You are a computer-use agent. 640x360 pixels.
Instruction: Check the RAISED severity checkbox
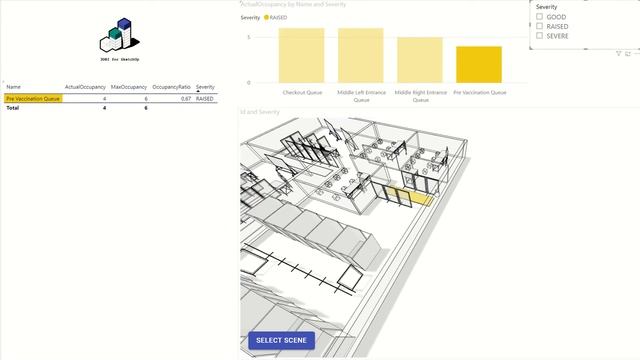point(539,26)
